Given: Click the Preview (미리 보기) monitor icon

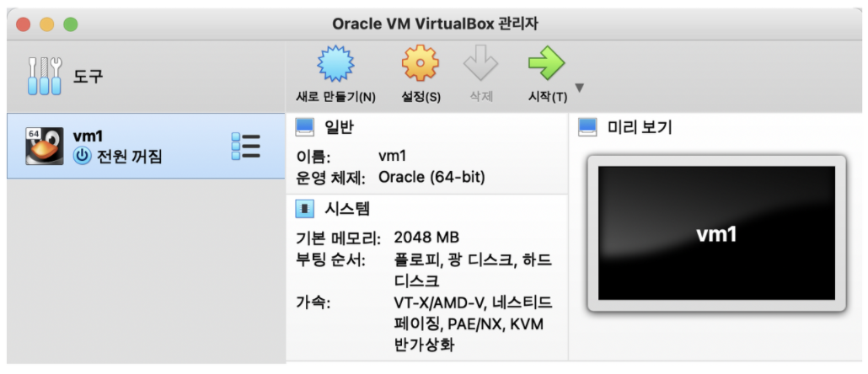Looking at the screenshot, I should click(x=587, y=127).
